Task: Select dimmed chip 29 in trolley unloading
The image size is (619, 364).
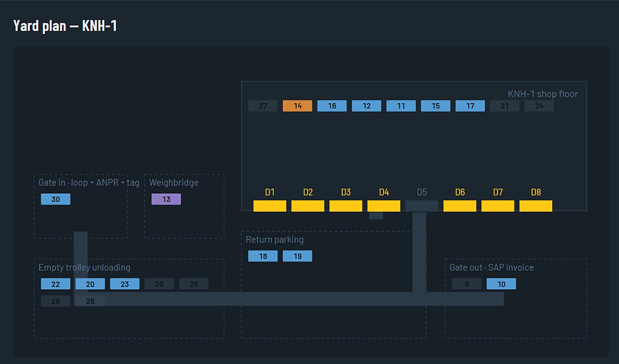Action: (x=160, y=284)
